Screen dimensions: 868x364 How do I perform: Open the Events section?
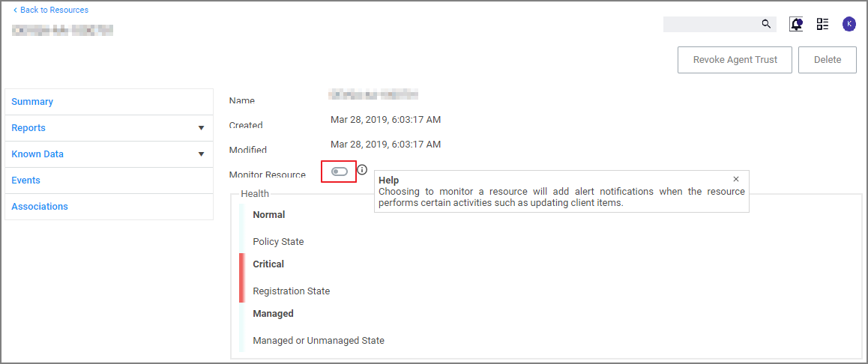(x=109, y=181)
